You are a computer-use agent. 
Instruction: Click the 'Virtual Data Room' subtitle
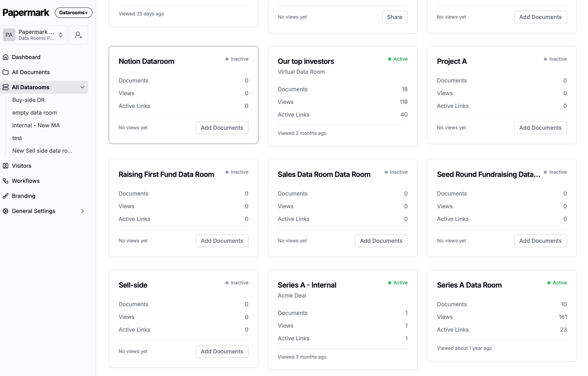(x=301, y=72)
